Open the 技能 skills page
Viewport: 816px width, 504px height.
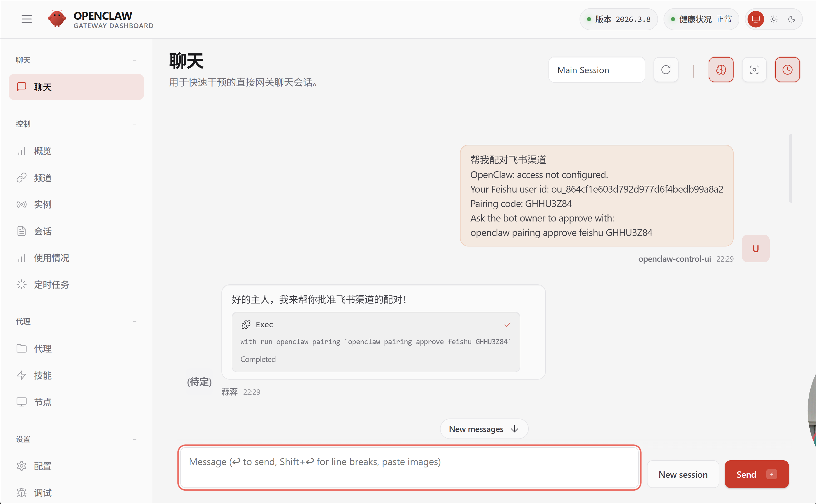(x=43, y=375)
